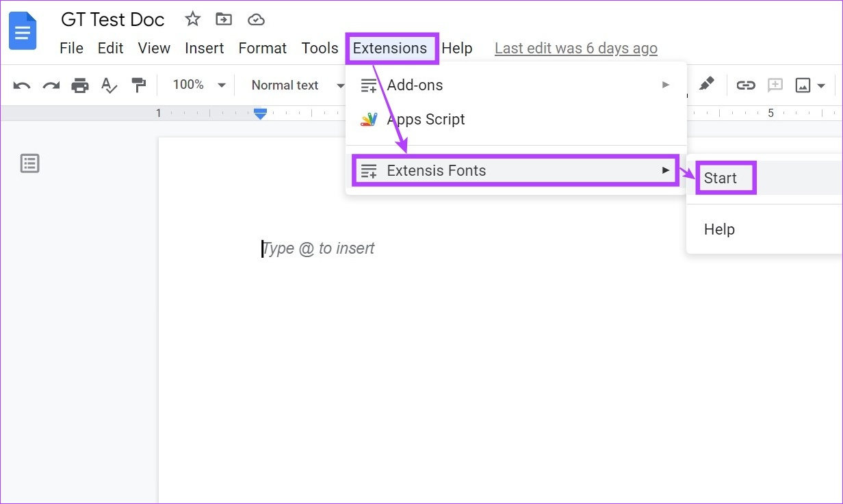
Task: Star the GT Test Doc document
Action: pos(193,19)
